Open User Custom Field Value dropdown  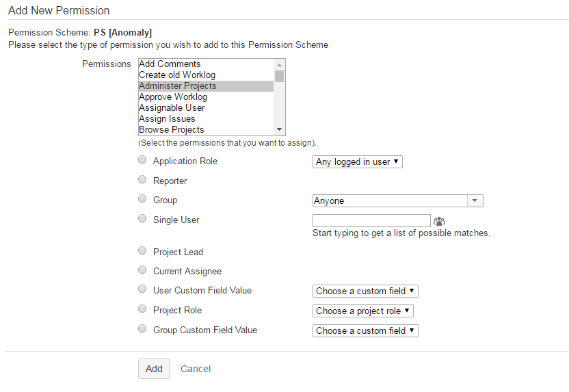click(365, 291)
